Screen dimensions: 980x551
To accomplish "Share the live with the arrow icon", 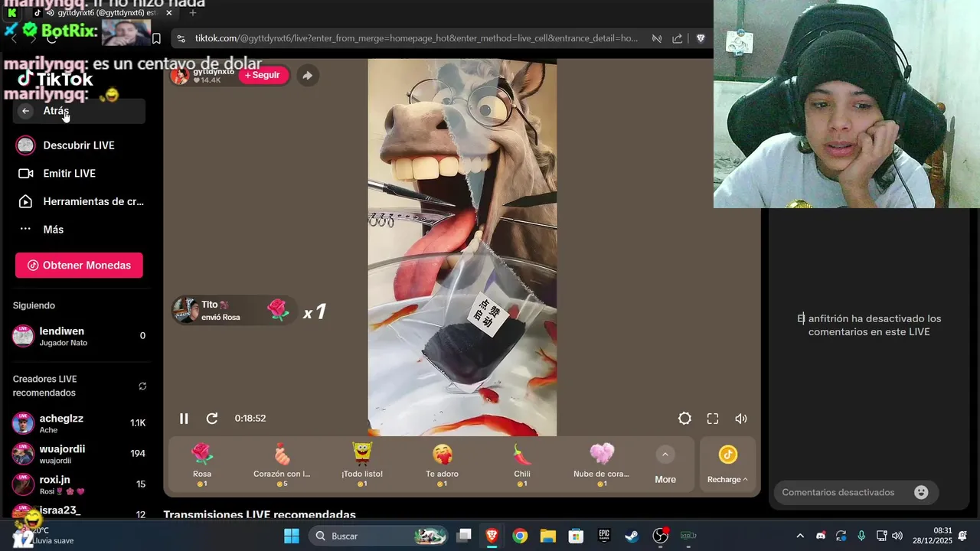I will click(307, 75).
